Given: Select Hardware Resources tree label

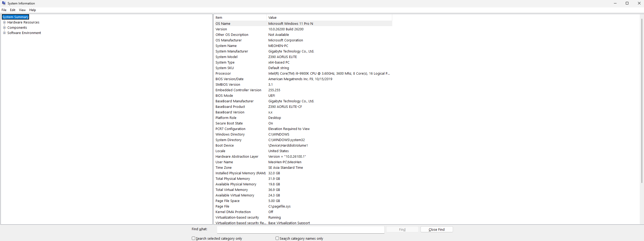Looking at the screenshot, I should (23, 22).
